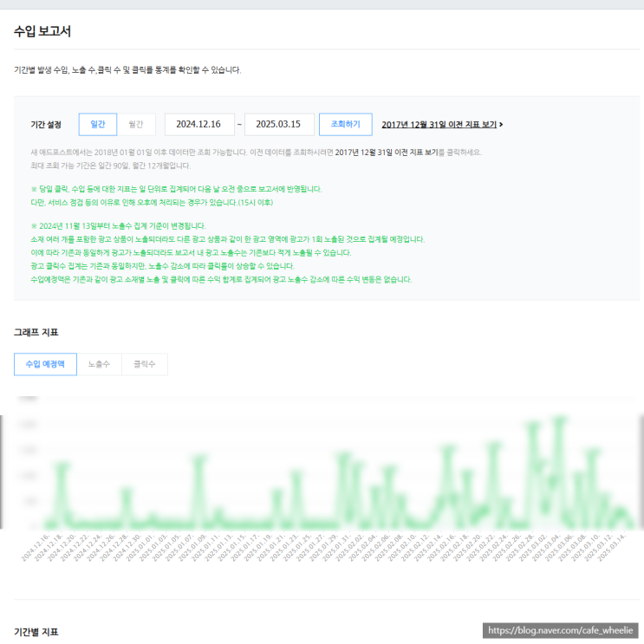Image resolution: width=644 pixels, height=644 pixels.
Task: Click the notice line starting ※ 2024년 11월 13일부터
Action: pyautogui.click(x=118, y=226)
